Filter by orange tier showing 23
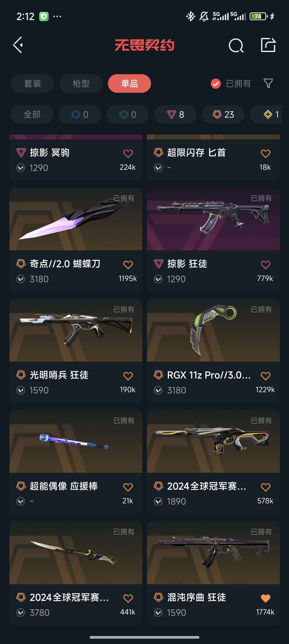 [223, 114]
